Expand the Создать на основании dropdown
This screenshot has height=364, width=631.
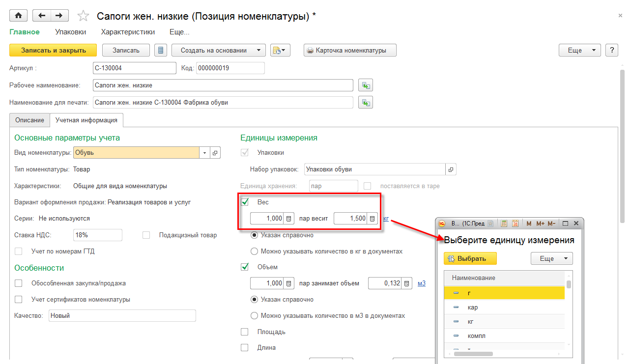click(x=258, y=50)
